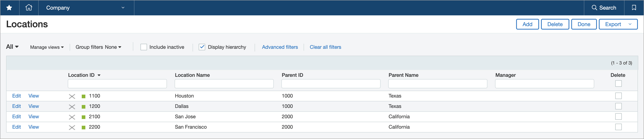
Task: Edit the San Jose location 2100
Action: click(x=16, y=116)
